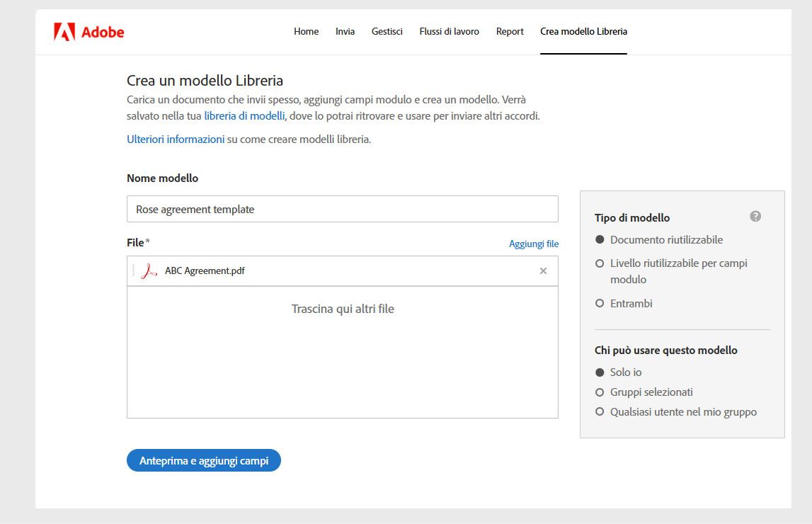
Task: Select Documento riutilizzabile
Action: tap(600, 240)
